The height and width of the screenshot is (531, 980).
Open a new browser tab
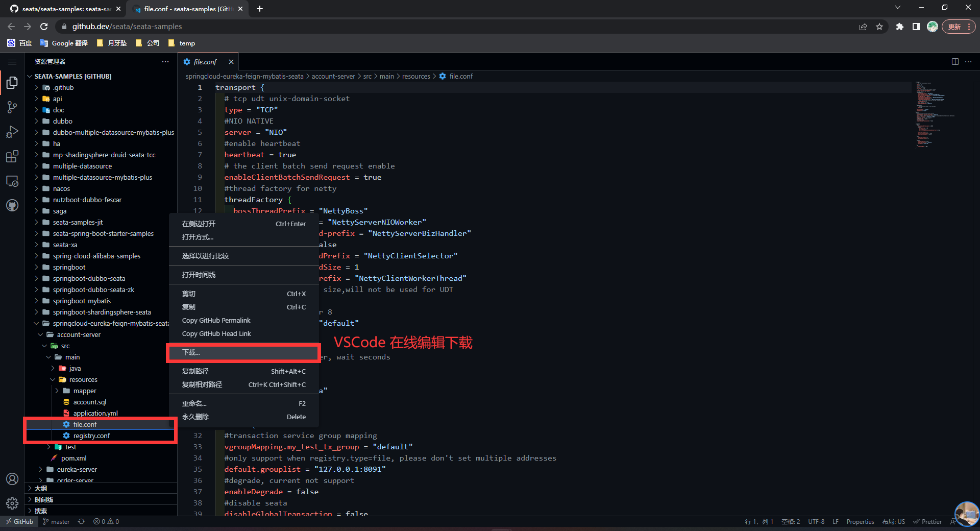(260, 9)
